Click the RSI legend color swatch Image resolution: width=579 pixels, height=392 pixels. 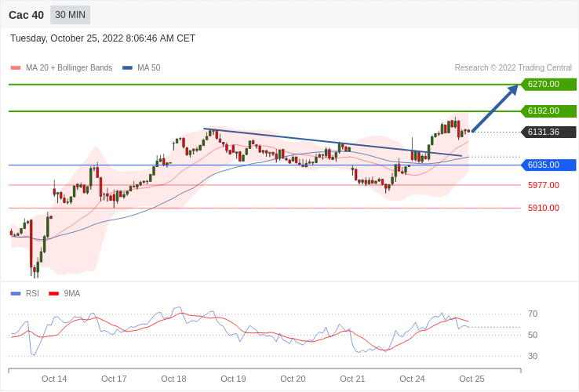click(x=16, y=294)
